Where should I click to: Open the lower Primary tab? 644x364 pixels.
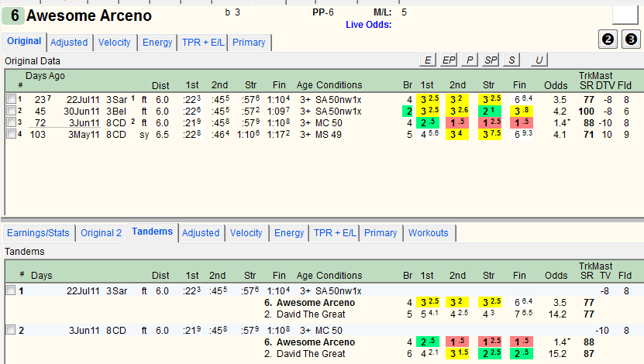coord(381,232)
